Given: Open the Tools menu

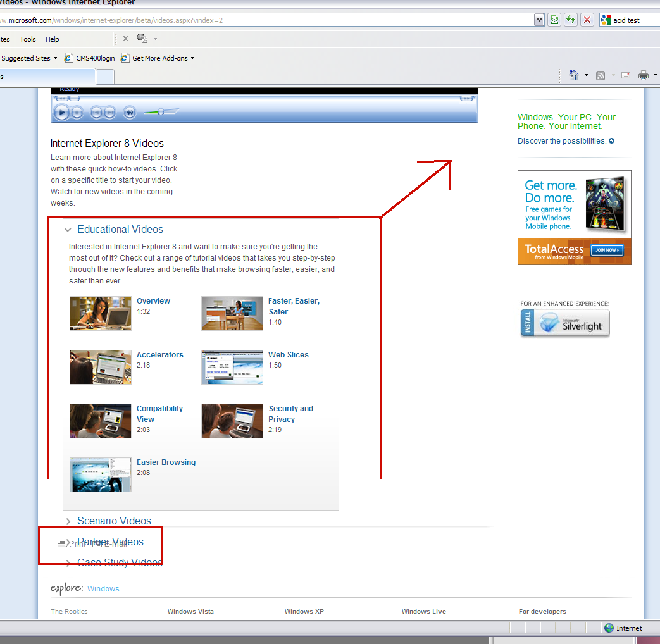Looking at the screenshot, I should click(28, 39).
